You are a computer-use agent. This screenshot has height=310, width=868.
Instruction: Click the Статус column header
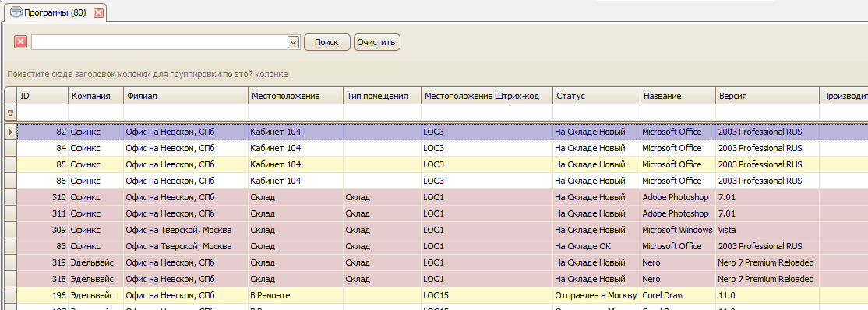pyautogui.click(x=596, y=96)
